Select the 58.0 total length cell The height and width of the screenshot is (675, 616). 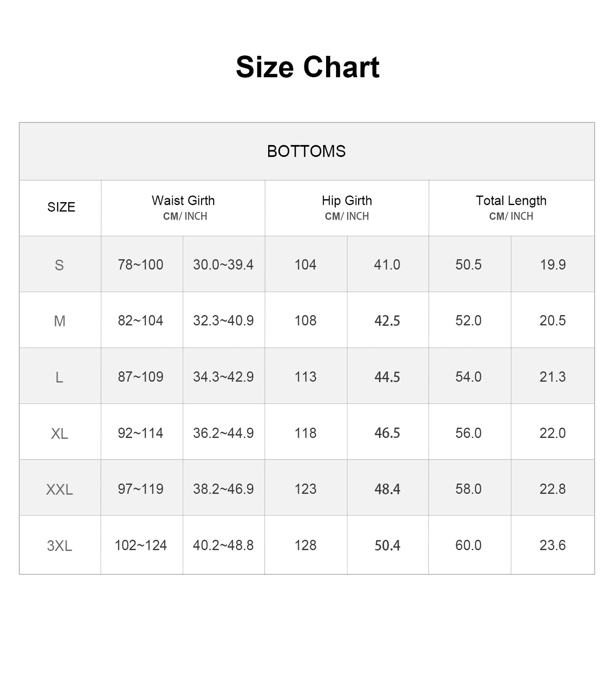click(x=468, y=489)
